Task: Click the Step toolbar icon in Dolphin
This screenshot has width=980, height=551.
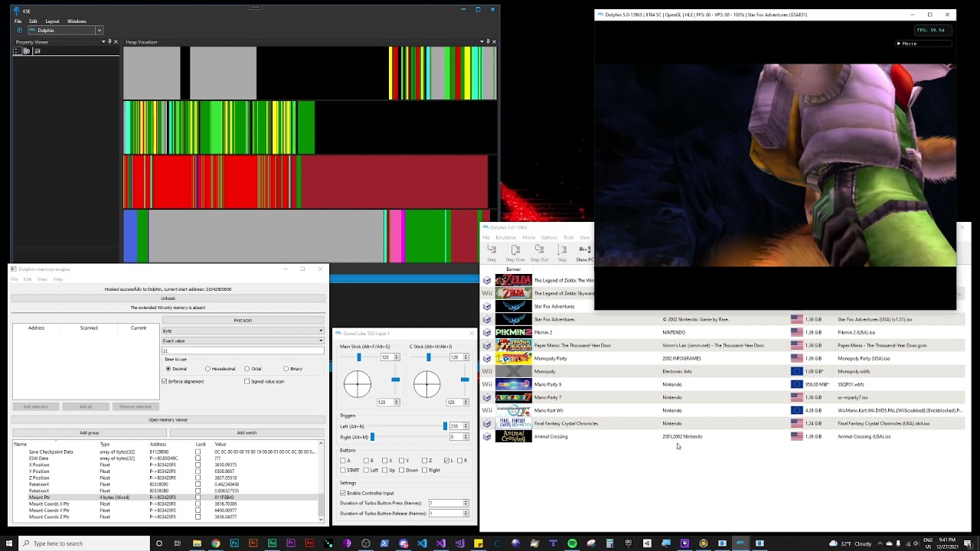Action: [492, 253]
